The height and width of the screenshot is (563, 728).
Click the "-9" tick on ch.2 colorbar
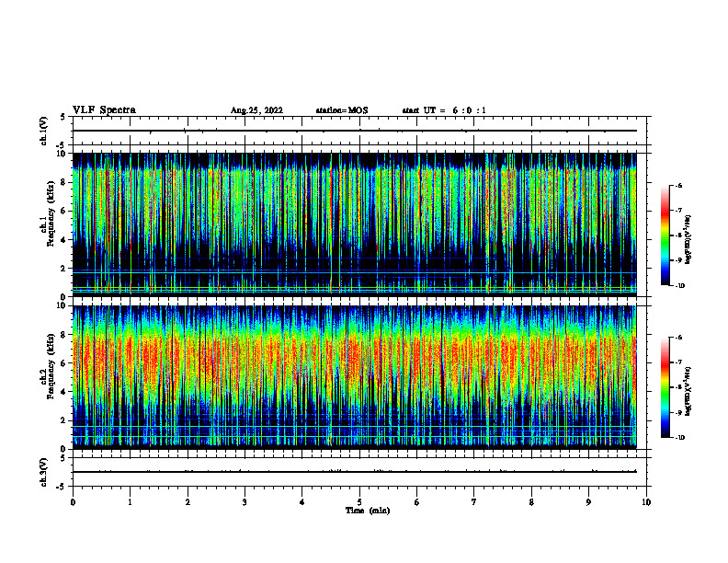pos(677,412)
